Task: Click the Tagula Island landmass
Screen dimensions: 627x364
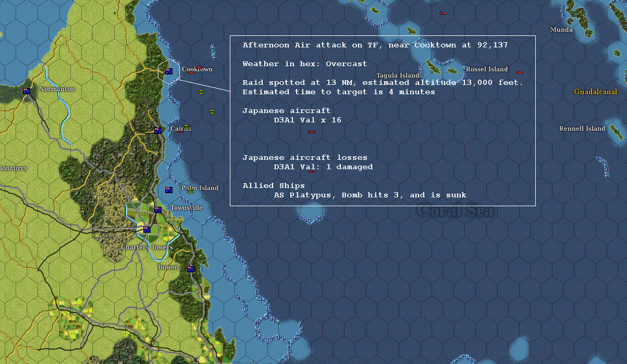Action: [434, 66]
